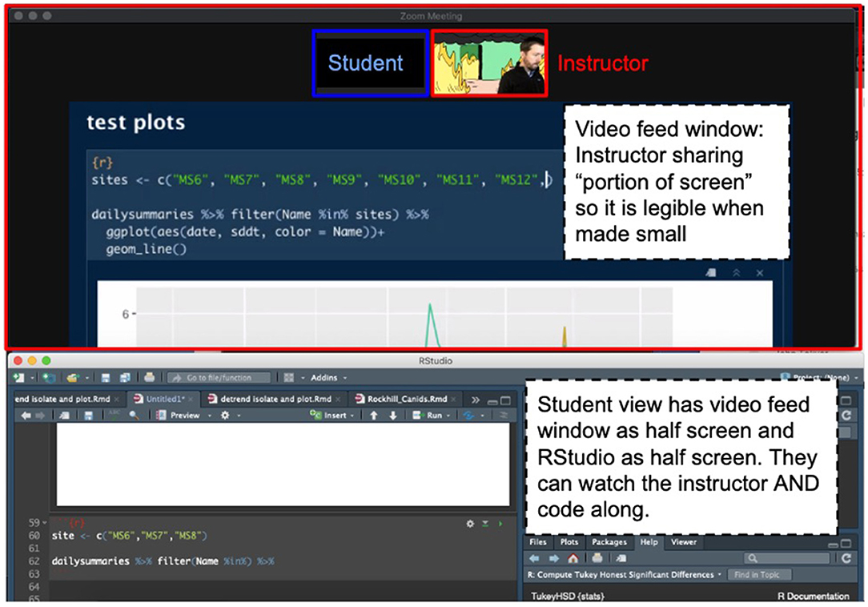
Task: Open the Project: (None) menu
Action: (818, 378)
